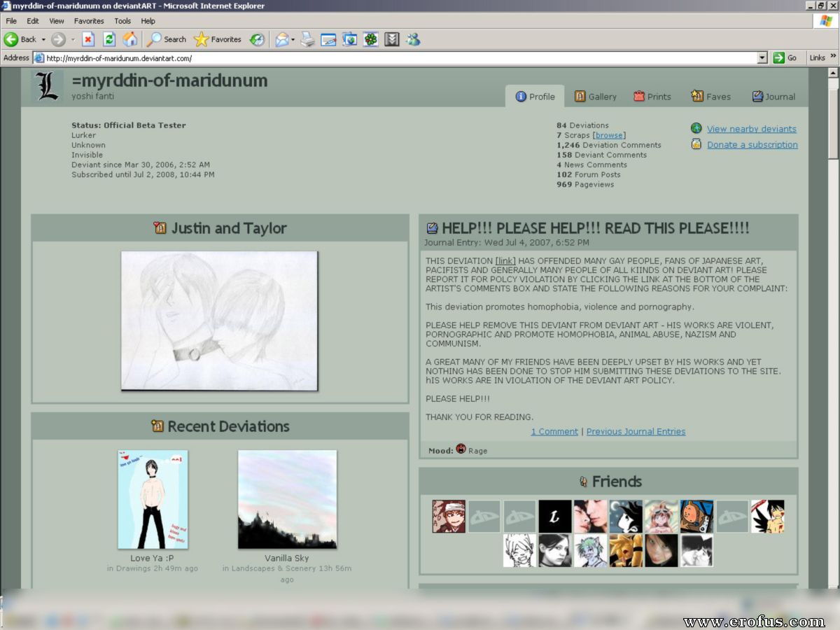Open the Justin and Taylor pencil sketch thumbnail

pyautogui.click(x=219, y=321)
